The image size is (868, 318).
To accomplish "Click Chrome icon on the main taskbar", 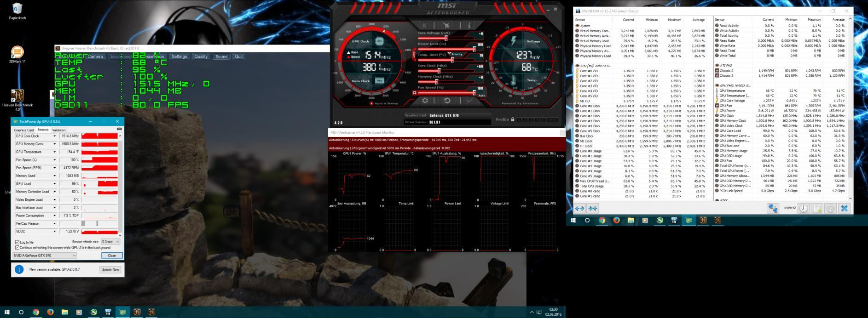I will tap(36, 312).
